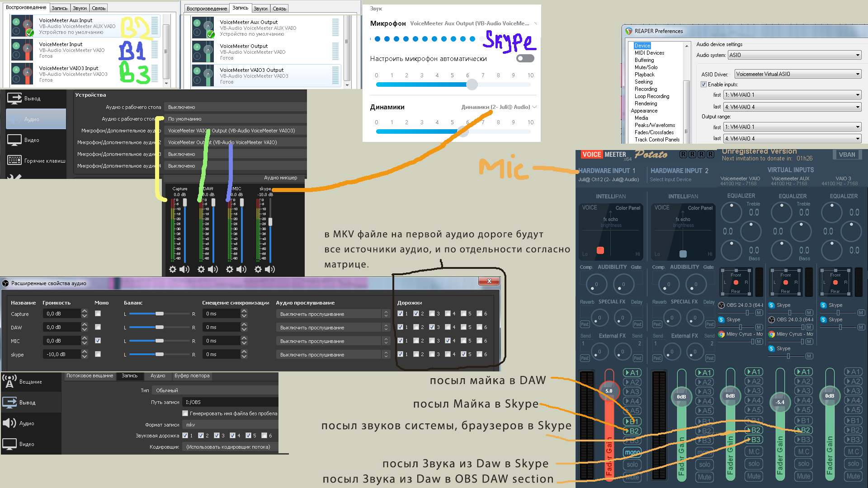The image size is (868, 488).
Task: Toggle automatic microphone adjustment switch
Action: coord(525,58)
